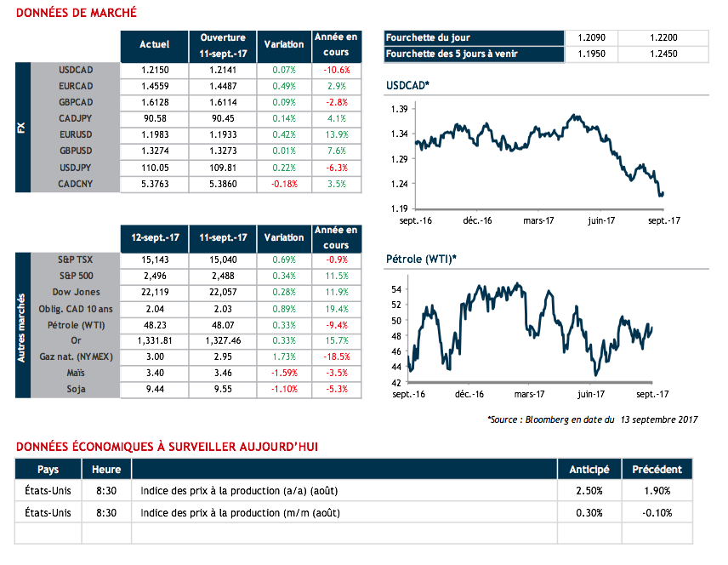Click the Dow Jones value 22,119
This screenshot has width=728, height=565.
154,294
